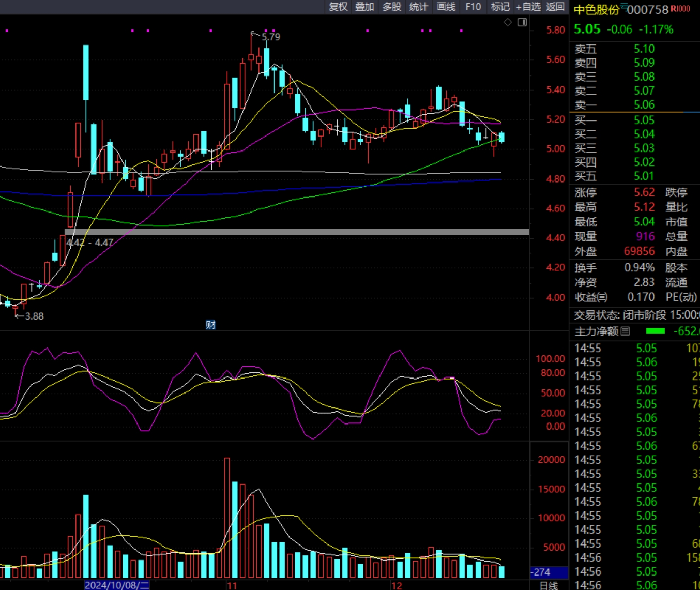
Task: Click the 跌停 label
Action: (x=676, y=192)
